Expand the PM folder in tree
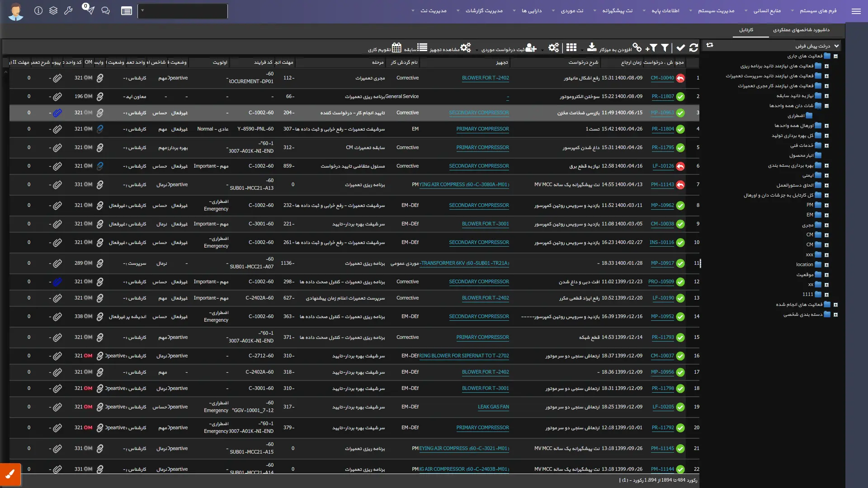This screenshot has width=868, height=488. click(826, 205)
